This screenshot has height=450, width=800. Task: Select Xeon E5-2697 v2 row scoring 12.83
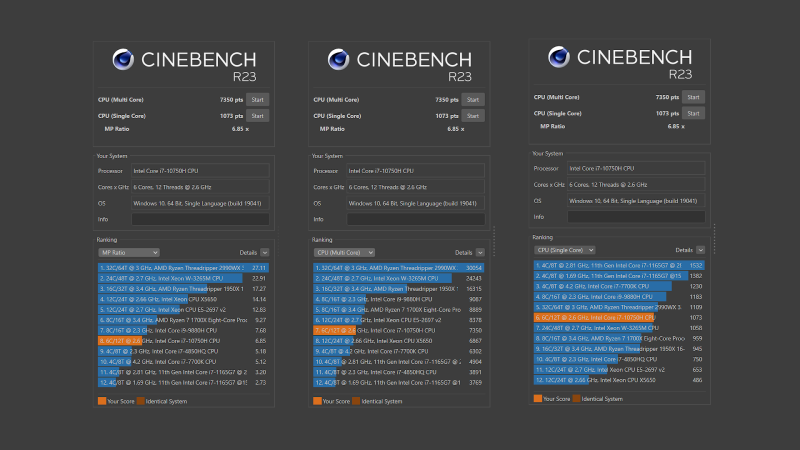(183, 310)
